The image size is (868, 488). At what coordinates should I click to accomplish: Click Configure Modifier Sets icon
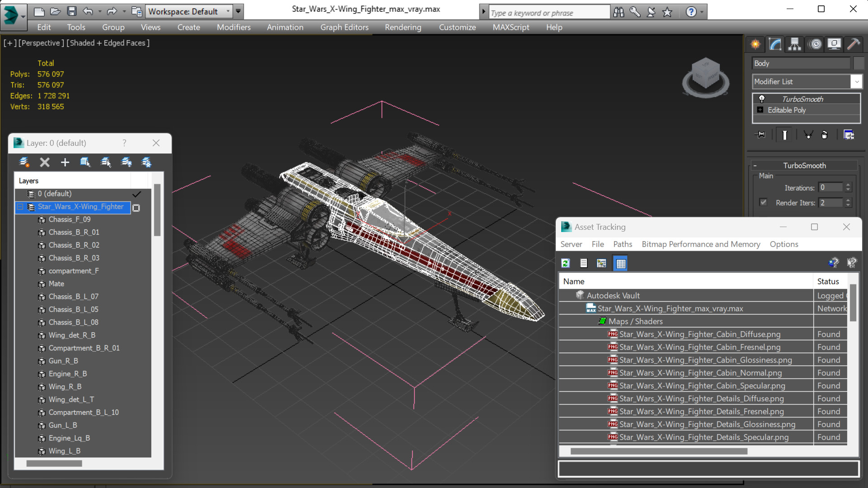(x=849, y=135)
